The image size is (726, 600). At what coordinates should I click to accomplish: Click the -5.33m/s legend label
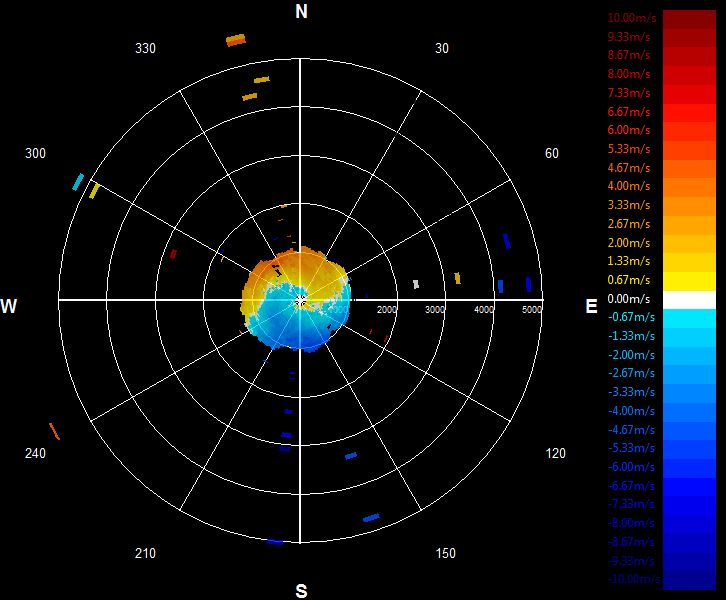click(631, 448)
